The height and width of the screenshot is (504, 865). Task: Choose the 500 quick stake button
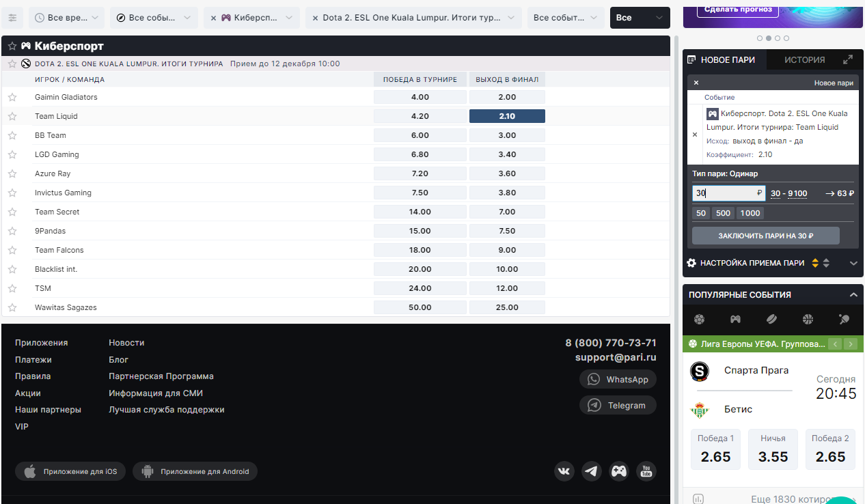click(x=724, y=213)
